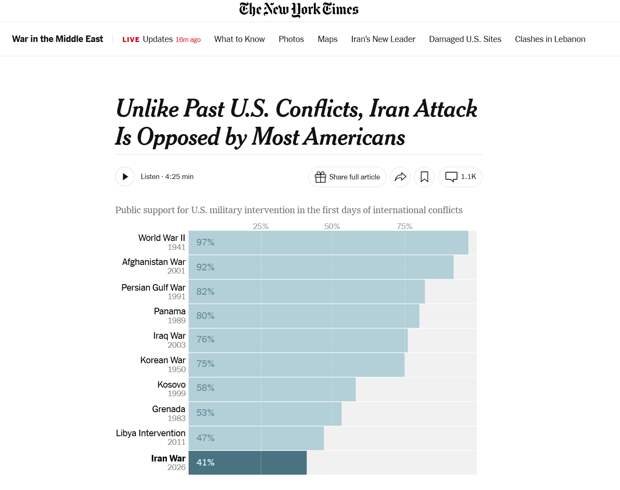Bookmark this article
The height and width of the screenshot is (490, 620).
(424, 177)
